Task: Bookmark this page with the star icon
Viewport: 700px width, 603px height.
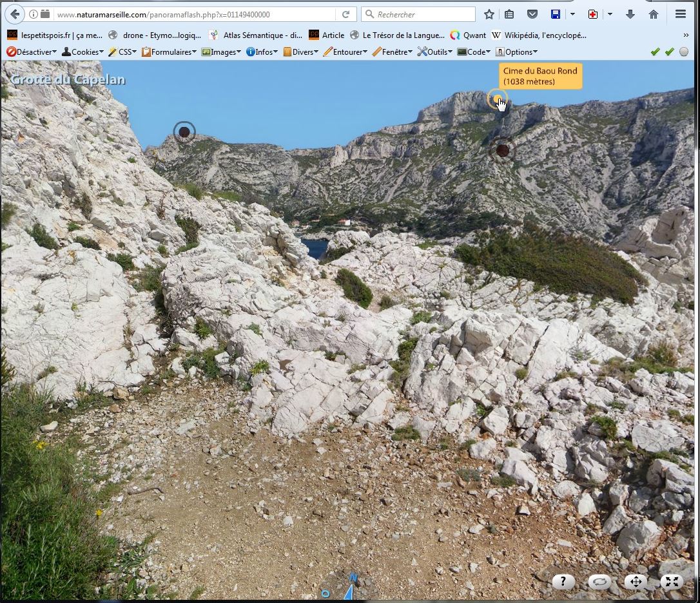Action: pos(489,14)
